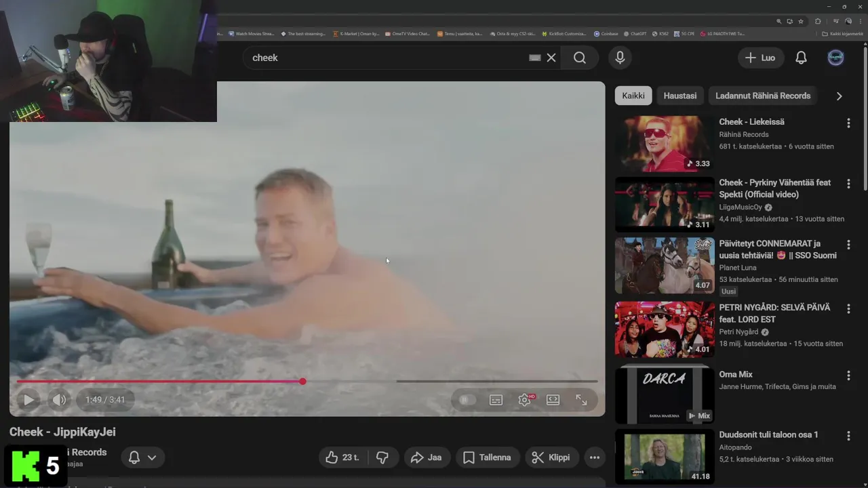The image size is (868, 488).
Task: Open the Coinbase bookmark
Action: coord(606,33)
